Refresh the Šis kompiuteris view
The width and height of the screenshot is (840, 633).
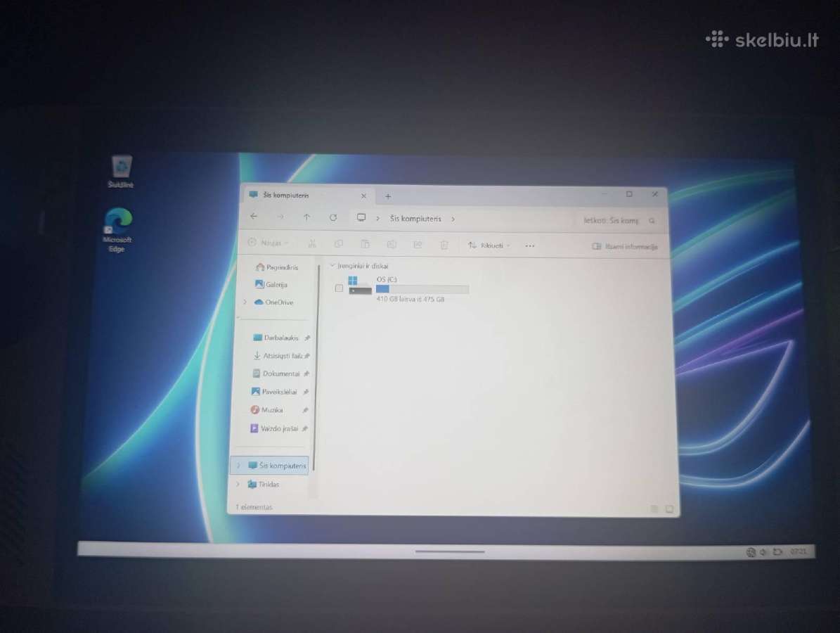point(333,217)
